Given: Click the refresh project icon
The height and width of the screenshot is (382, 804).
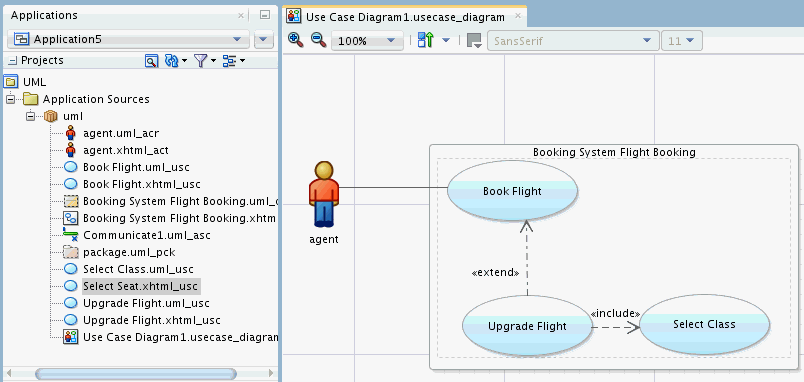Looking at the screenshot, I should coord(171,61).
